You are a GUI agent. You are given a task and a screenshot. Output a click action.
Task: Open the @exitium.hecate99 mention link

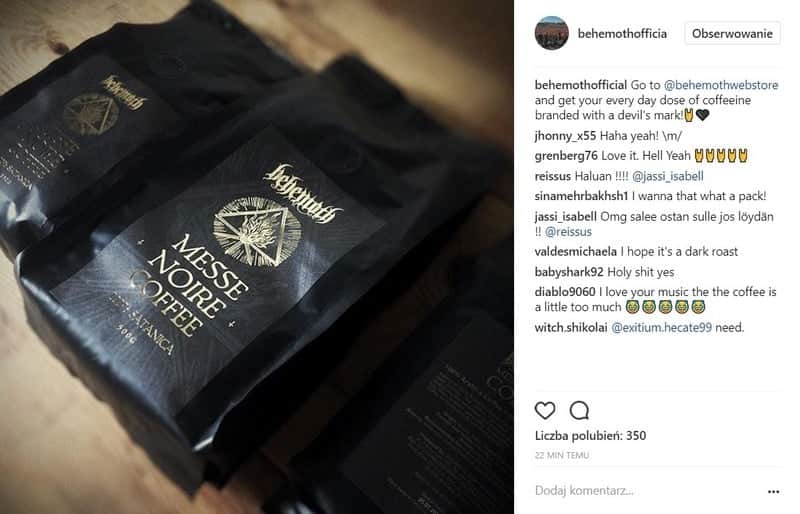(661, 328)
